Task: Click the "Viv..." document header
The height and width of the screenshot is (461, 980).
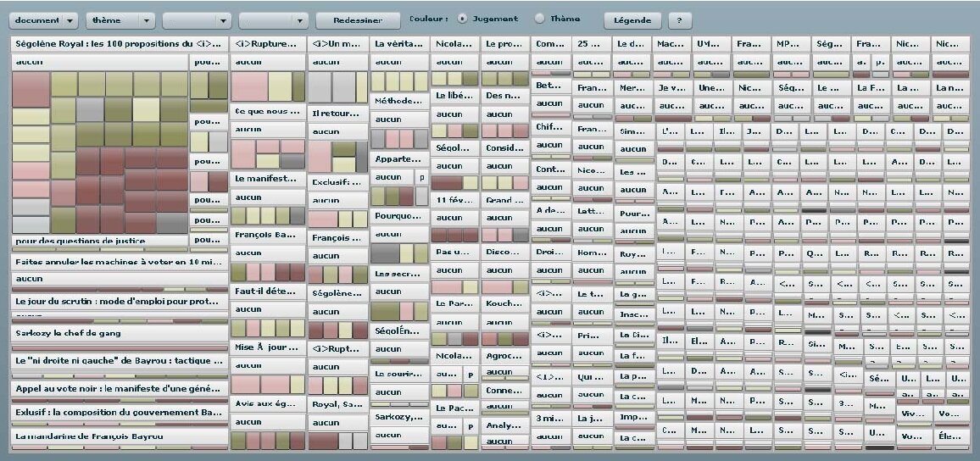Action: tap(914, 414)
